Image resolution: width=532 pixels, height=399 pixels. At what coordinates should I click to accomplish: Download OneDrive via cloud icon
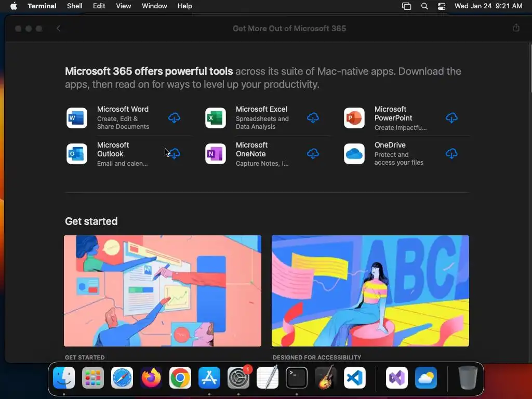click(451, 154)
